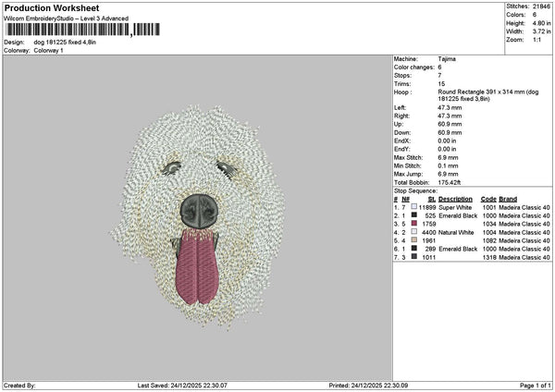This screenshot has width=555, height=392.
Task: Click the first Emerald Black swatch in row 2
Action: [414, 215]
